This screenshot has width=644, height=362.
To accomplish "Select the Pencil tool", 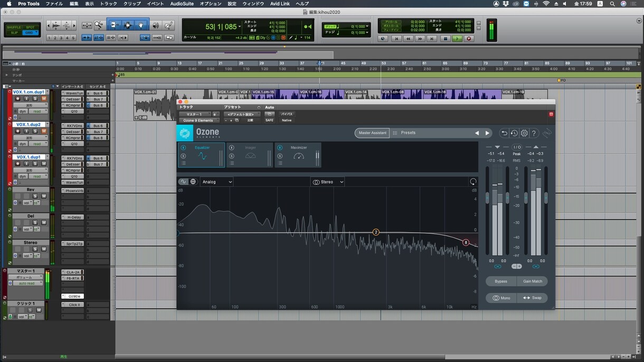I will (x=169, y=25).
